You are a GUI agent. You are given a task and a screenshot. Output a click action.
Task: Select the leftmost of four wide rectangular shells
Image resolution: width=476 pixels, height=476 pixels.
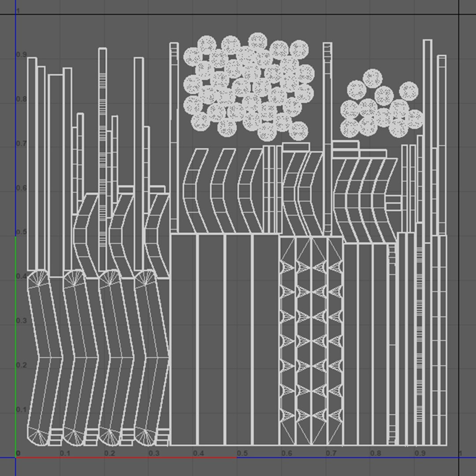[x=184, y=339]
